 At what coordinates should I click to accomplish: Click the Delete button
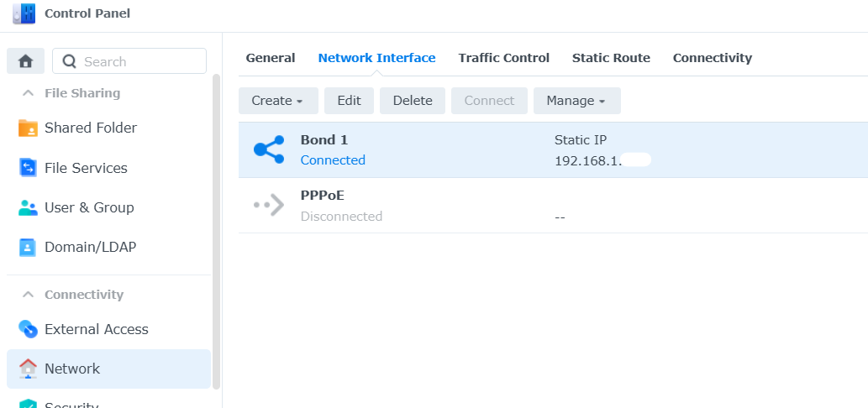click(413, 101)
